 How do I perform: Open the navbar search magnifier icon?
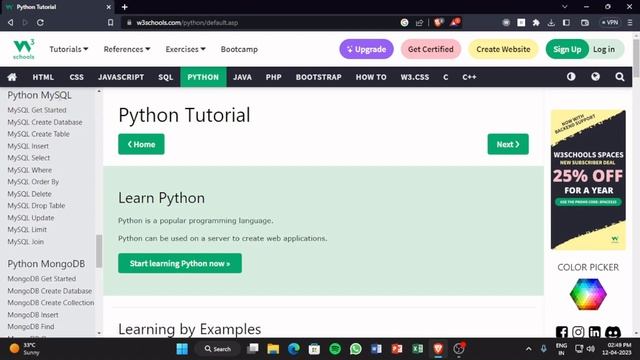[620, 77]
